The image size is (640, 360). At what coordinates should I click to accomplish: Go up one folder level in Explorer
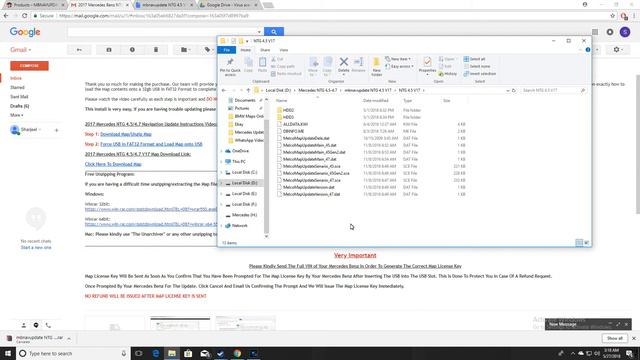coord(248,90)
